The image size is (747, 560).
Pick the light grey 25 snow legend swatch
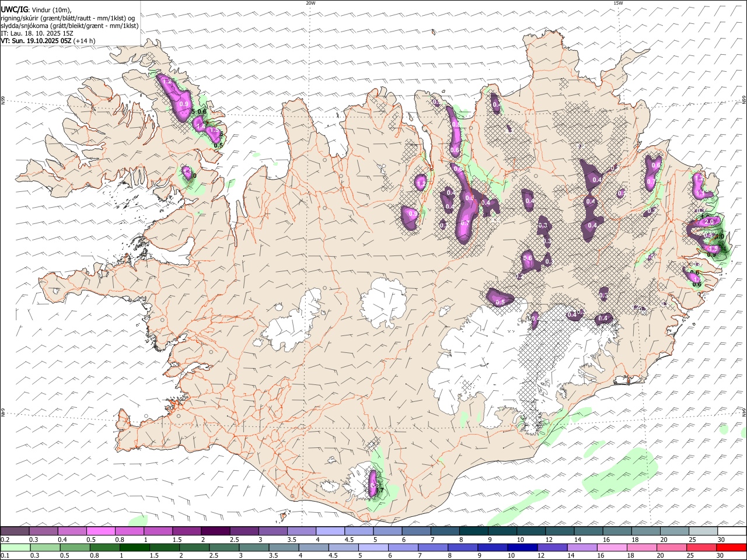tap(703, 531)
